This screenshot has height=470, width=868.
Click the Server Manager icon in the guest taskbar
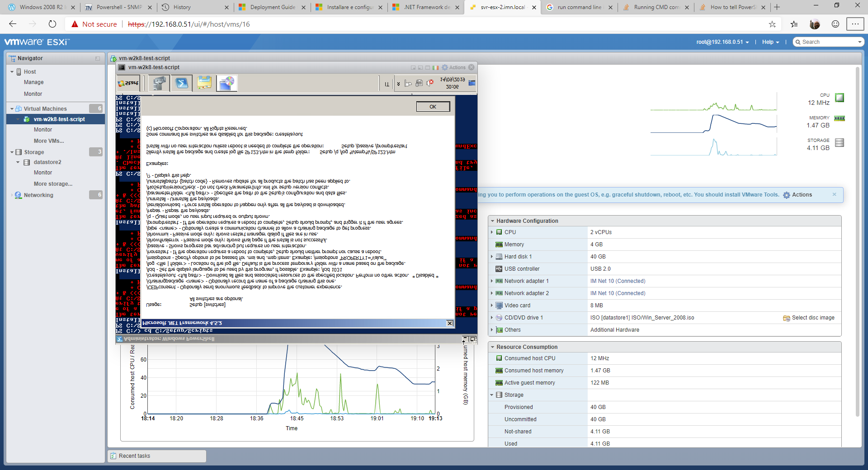[x=159, y=83]
